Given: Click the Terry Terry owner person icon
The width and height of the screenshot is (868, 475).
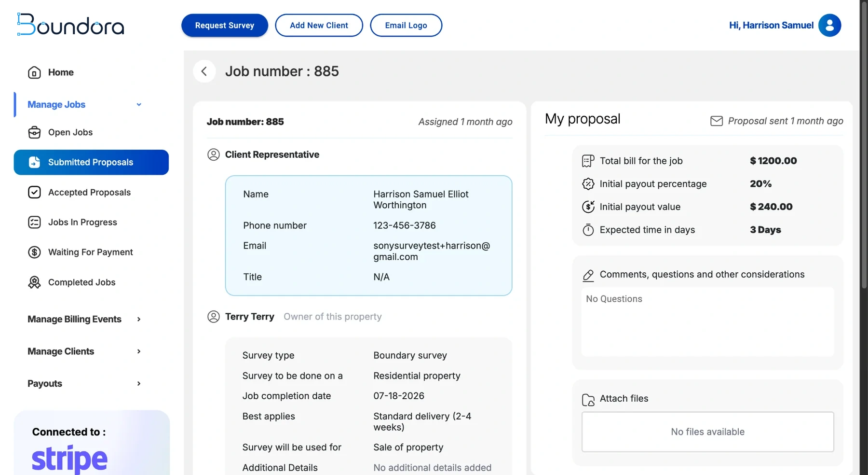Looking at the screenshot, I should tap(213, 317).
